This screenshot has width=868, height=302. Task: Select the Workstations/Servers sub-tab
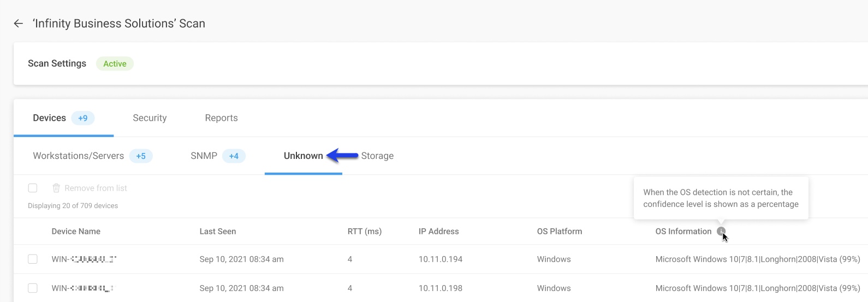(79, 156)
